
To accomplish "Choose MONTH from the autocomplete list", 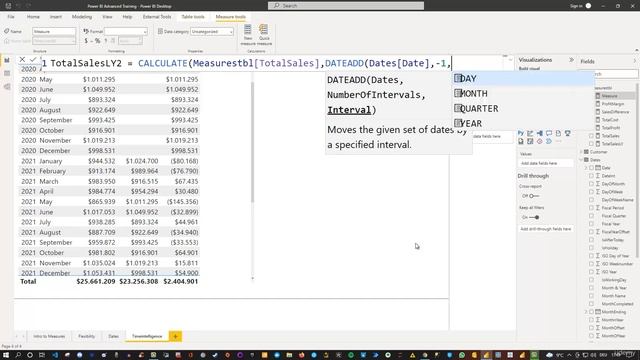I will pyautogui.click(x=523, y=93).
